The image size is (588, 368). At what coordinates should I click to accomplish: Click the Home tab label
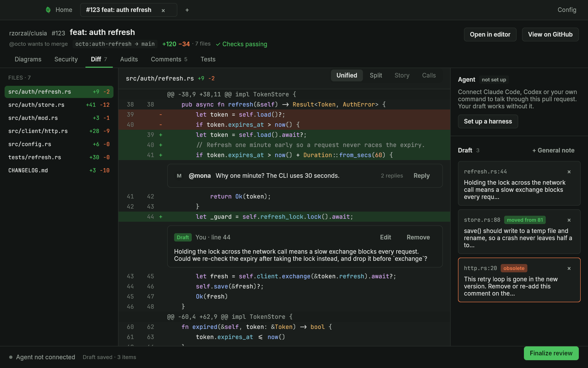pyautogui.click(x=64, y=10)
